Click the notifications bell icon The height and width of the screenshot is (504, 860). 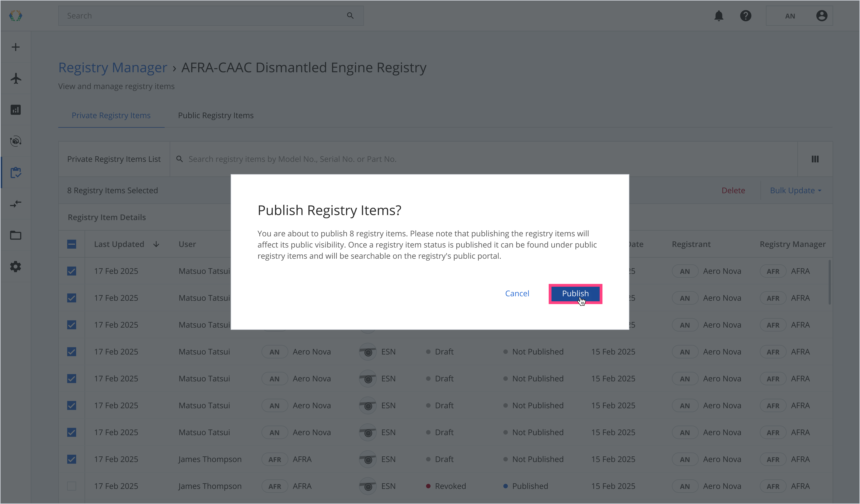(x=719, y=16)
